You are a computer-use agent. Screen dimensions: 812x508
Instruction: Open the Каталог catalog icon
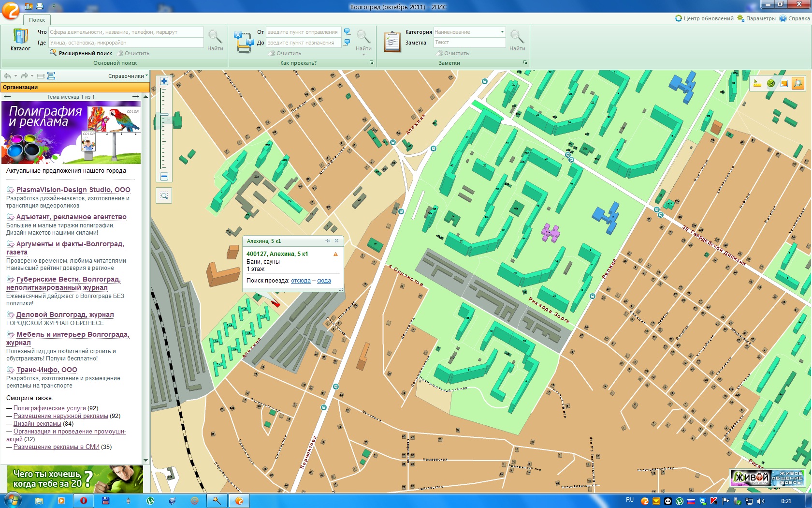20,40
